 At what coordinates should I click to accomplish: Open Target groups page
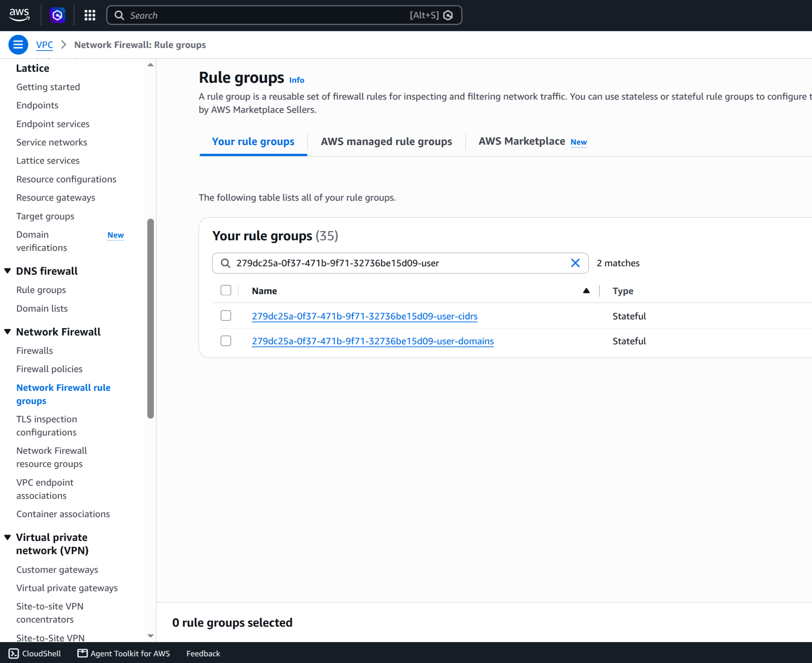pyautogui.click(x=45, y=216)
